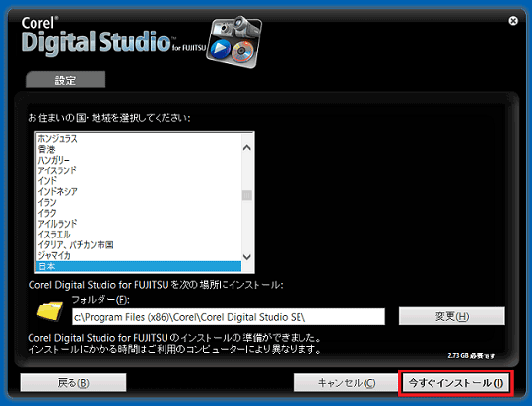Screen dimensions: 532x406
Task: Select ジャマイカ in the country list
Action: (139, 255)
